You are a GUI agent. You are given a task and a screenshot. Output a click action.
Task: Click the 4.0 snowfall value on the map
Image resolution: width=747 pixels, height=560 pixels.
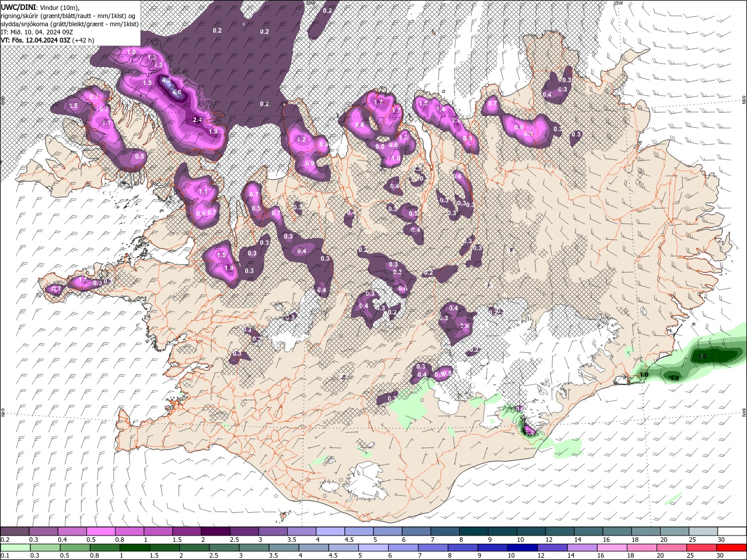pos(177,93)
